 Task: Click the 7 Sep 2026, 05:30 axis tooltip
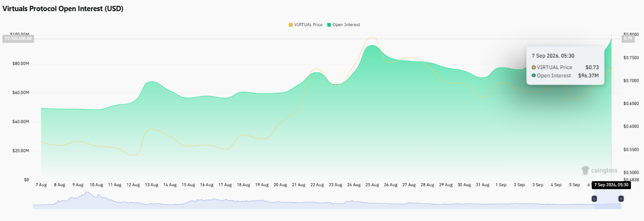tap(611, 185)
